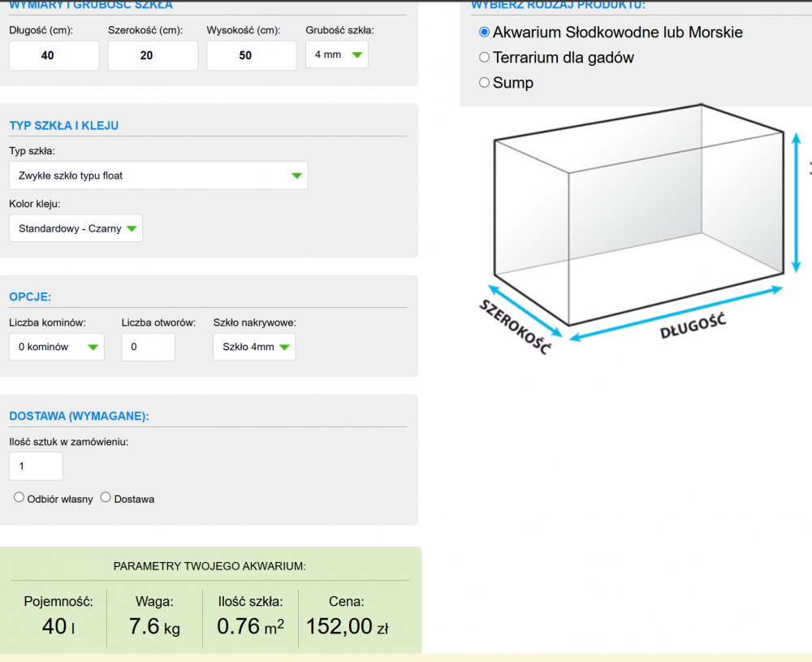This screenshot has height=662, width=812.
Task: Click the green arrow of Typ szkła
Action: (296, 175)
